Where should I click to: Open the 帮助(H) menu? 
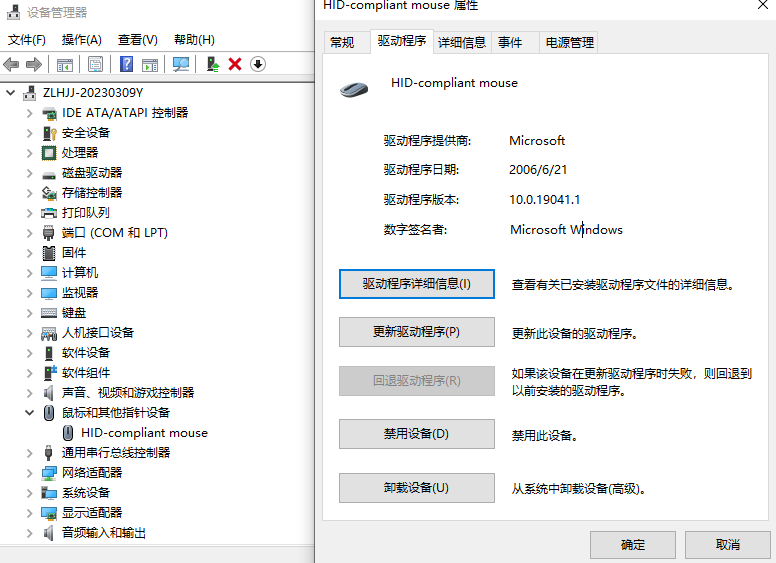194,40
